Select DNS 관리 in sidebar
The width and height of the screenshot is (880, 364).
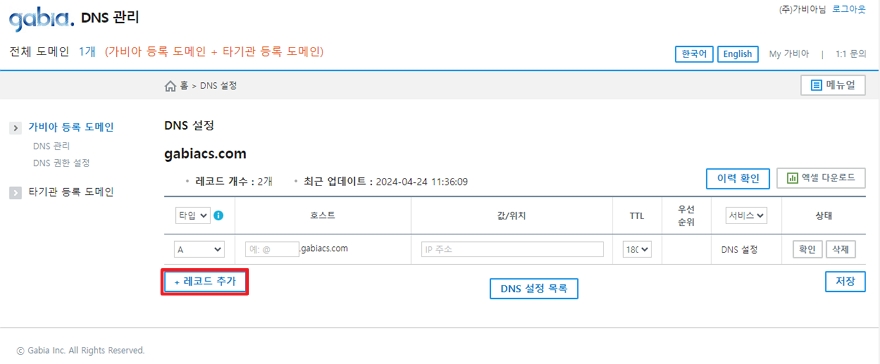point(52,146)
